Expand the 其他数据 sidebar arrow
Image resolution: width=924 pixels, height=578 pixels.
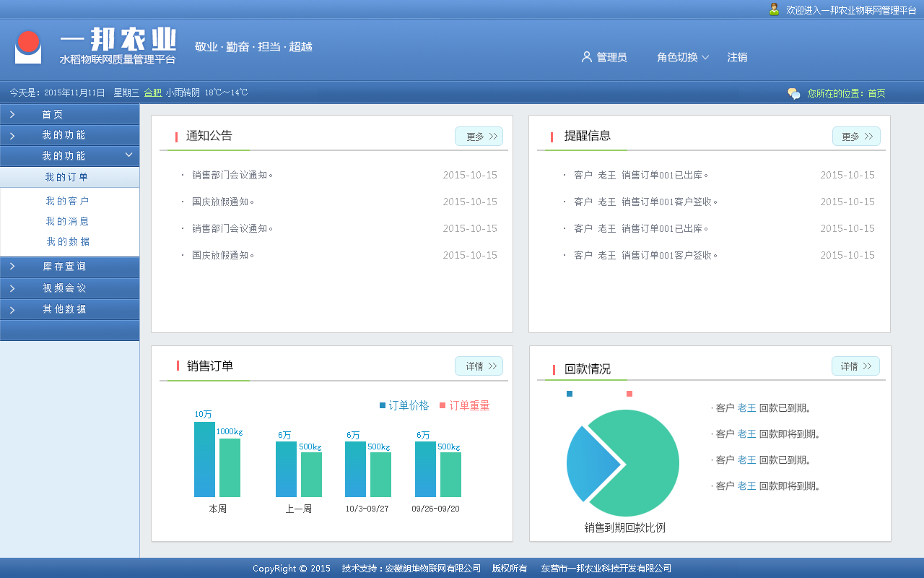click(12, 309)
